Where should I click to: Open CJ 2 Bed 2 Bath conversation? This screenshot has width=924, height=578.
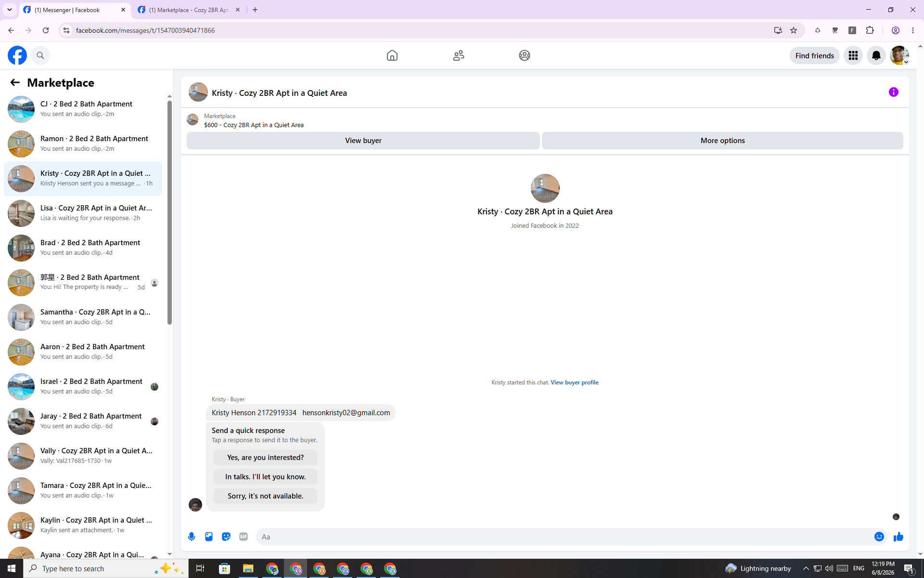click(x=83, y=109)
